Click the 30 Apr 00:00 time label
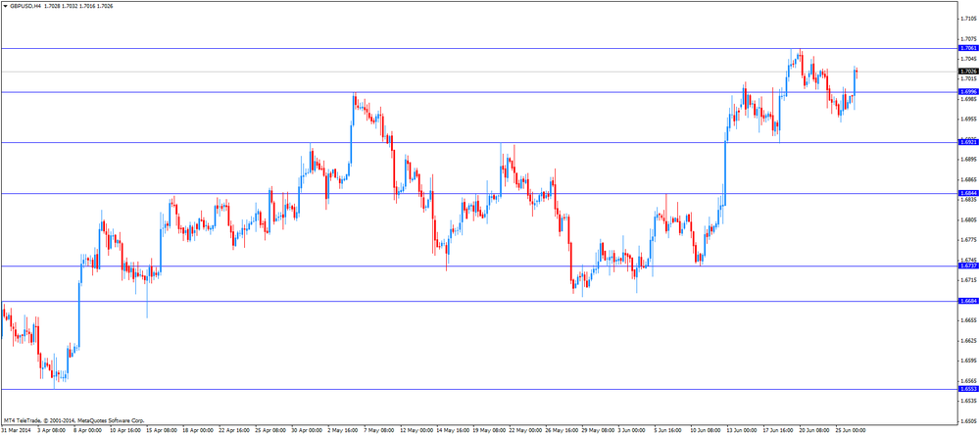Screen dimensions: 980x435 tap(308, 431)
